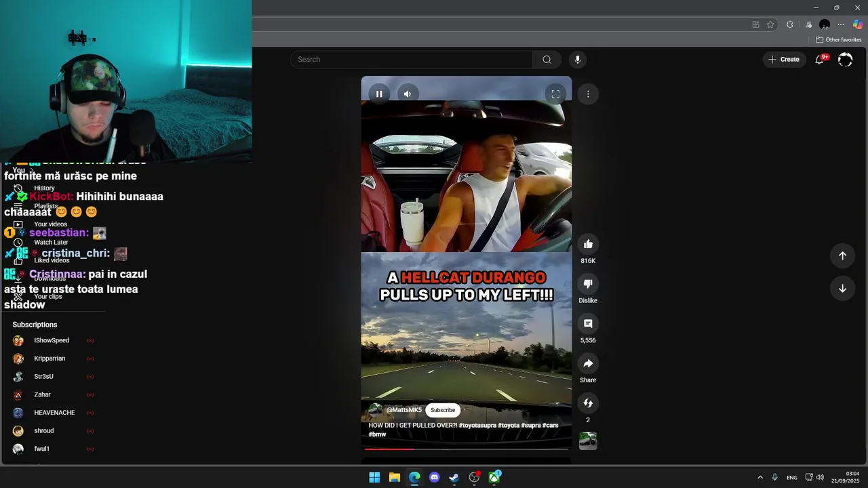The height and width of the screenshot is (488, 868).
Task: Click the #cars hashtag
Action: click(550, 426)
